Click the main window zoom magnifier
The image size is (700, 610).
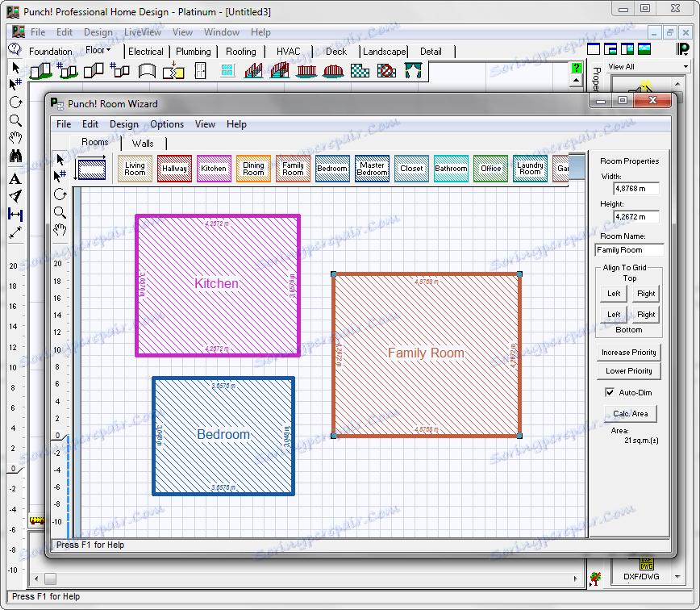(x=15, y=120)
